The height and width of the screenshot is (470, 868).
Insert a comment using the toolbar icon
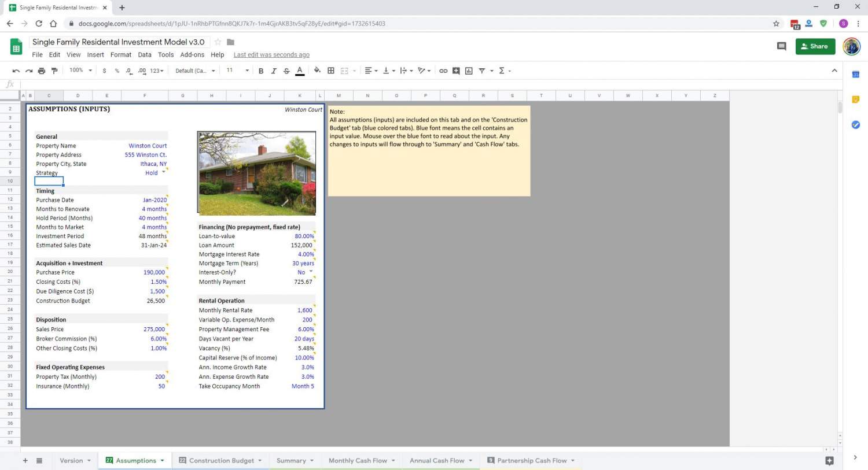tap(456, 70)
